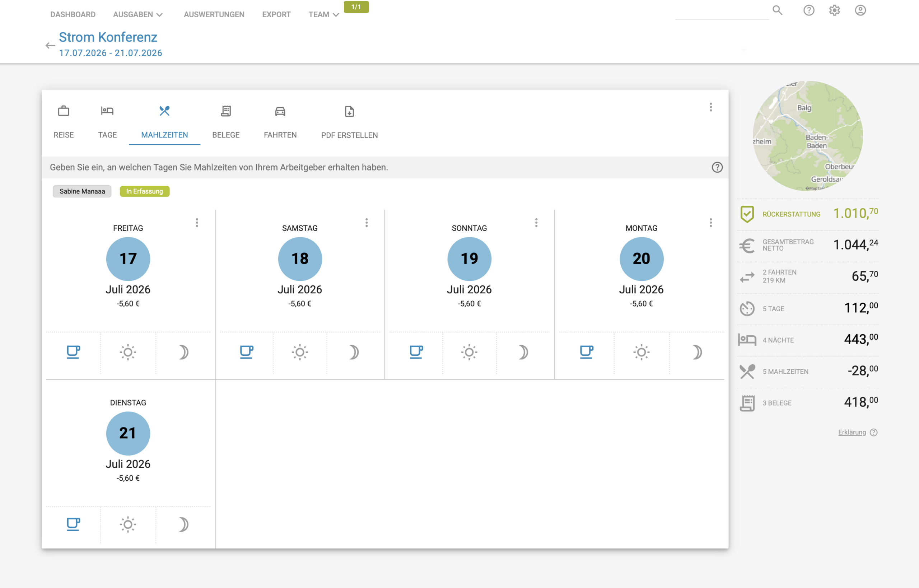Image resolution: width=919 pixels, height=588 pixels.
Task: Toggle lunch sun icon on Samstag 18
Action: click(x=300, y=352)
